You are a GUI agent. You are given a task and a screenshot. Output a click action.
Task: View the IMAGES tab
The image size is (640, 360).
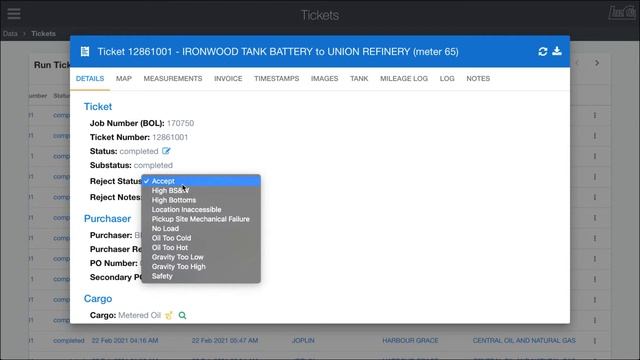[324, 78]
